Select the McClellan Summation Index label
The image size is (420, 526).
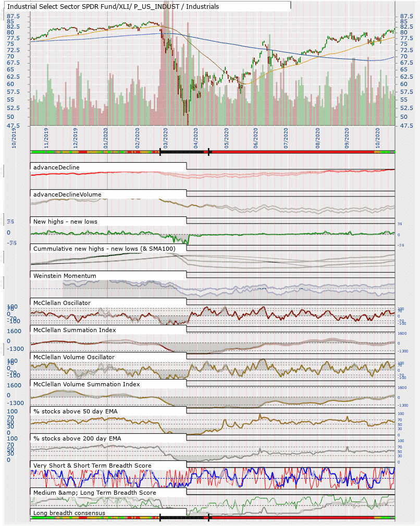pos(75,330)
